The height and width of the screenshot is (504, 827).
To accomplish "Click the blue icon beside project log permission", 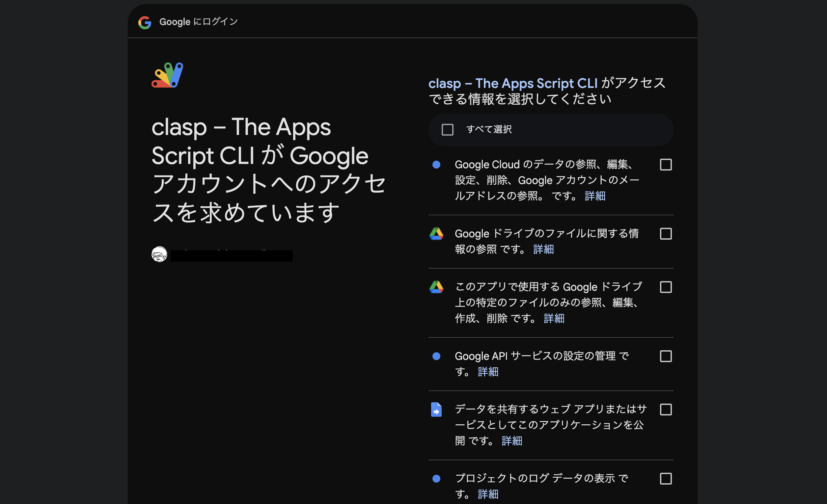I will click(x=437, y=479).
